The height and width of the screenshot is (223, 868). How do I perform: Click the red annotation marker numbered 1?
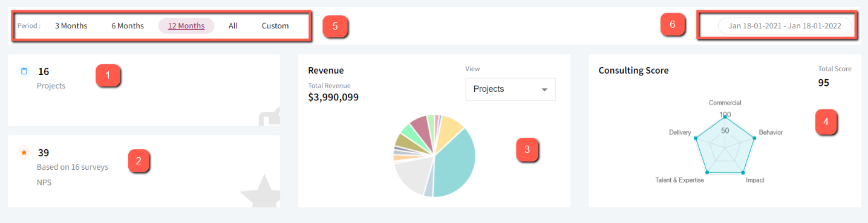point(108,76)
